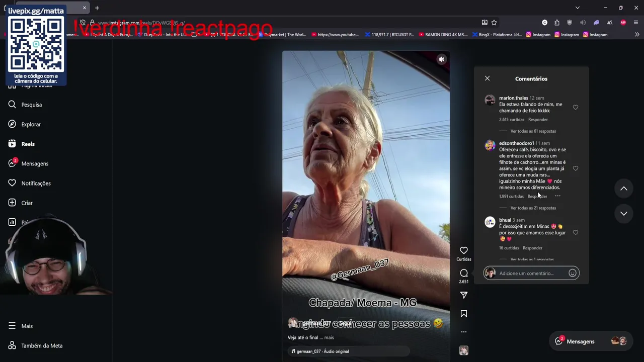Expand caption with mais link
The height and width of the screenshot is (362, 644).
329,338
